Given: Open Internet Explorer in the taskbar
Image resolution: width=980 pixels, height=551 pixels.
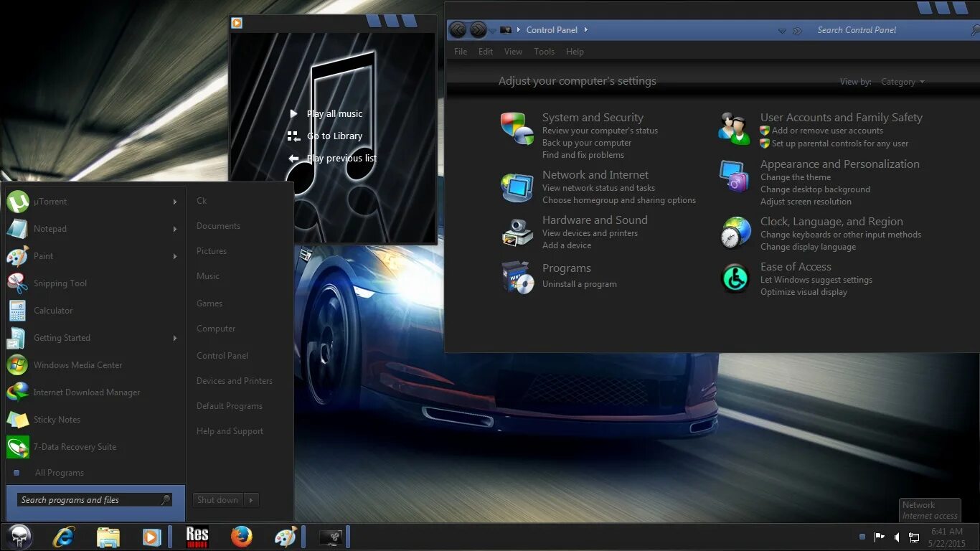Looking at the screenshot, I should (x=64, y=537).
